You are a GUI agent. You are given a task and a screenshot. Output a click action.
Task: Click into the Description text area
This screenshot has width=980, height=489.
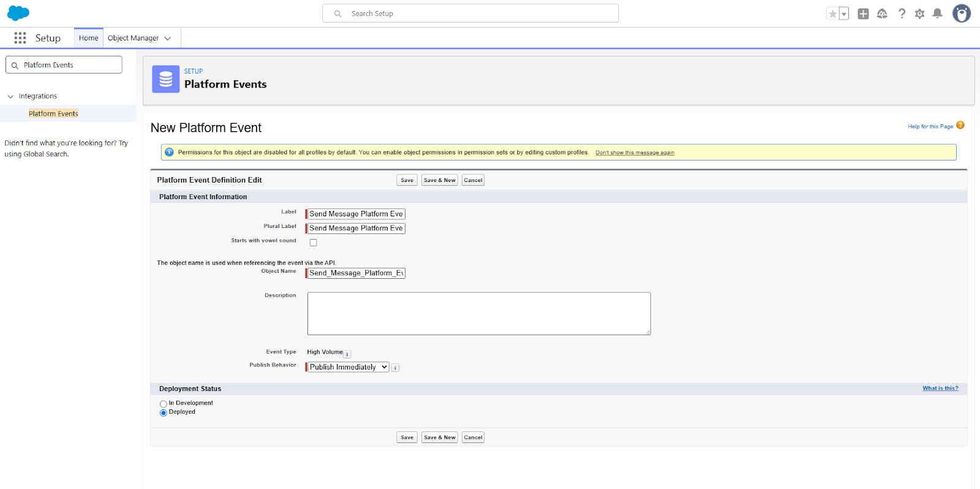point(478,313)
